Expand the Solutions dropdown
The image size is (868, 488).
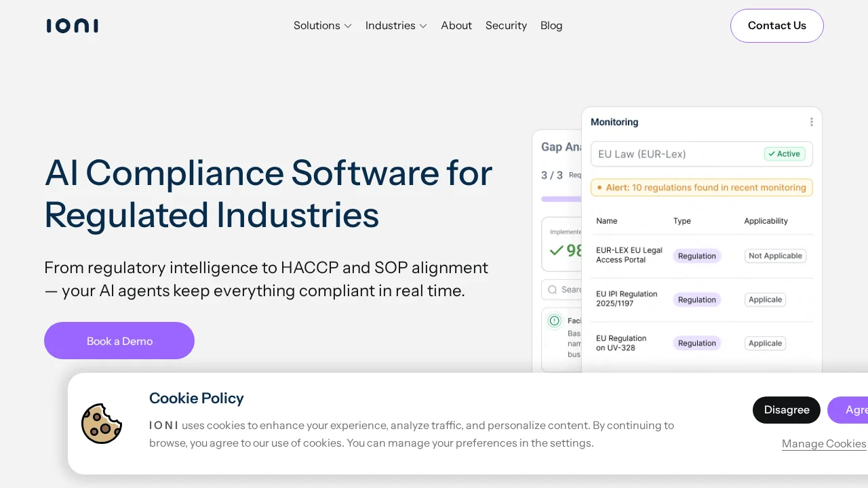323,25
